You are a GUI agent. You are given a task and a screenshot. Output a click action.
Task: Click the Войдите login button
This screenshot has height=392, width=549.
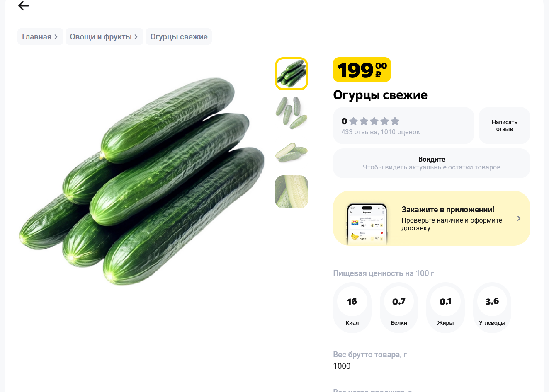431,163
